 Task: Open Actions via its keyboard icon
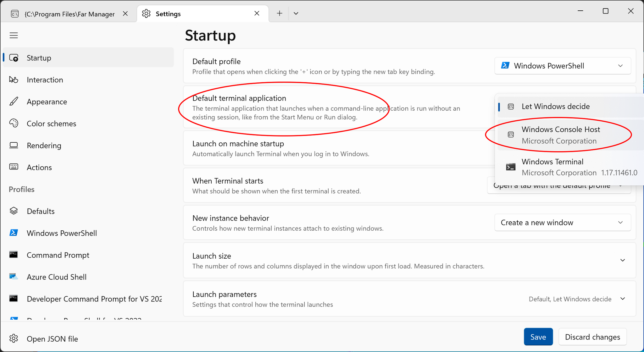[14, 167]
